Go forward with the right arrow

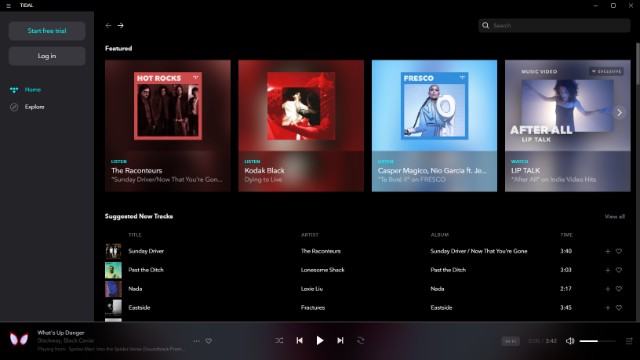120,25
